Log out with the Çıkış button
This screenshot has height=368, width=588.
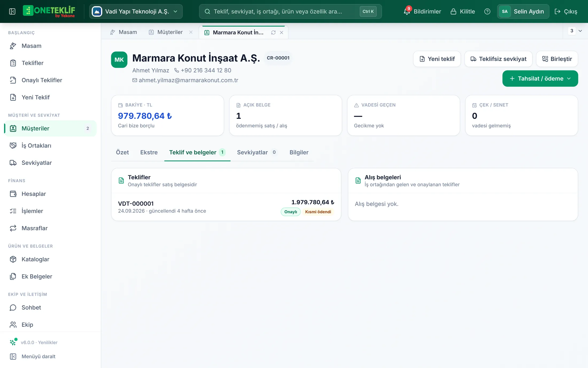566,12
